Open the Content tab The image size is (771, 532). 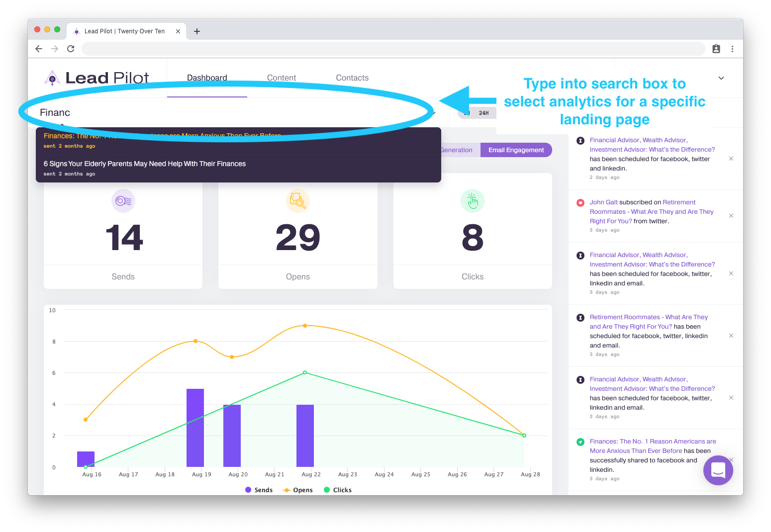tap(282, 78)
